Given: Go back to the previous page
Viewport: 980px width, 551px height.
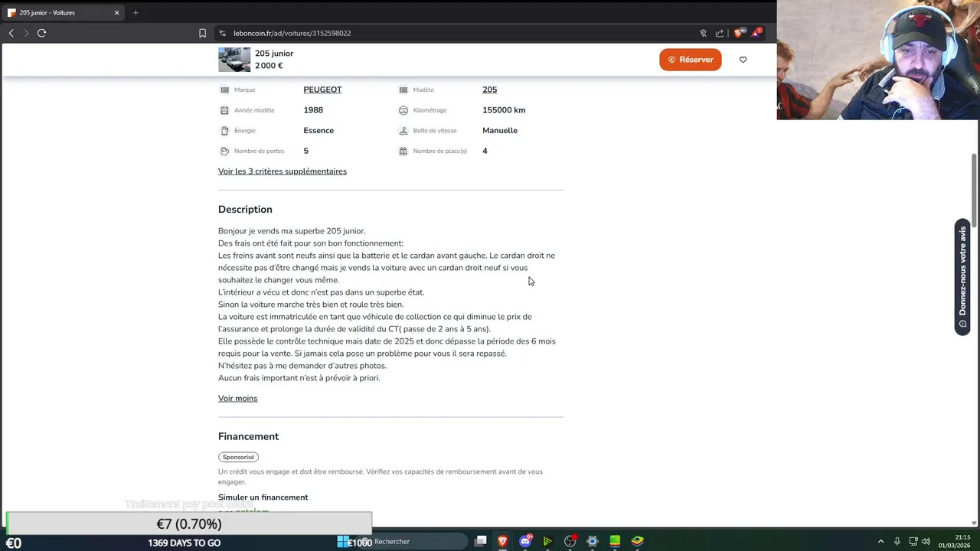Looking at the screenshot, I should pos(11,33).
